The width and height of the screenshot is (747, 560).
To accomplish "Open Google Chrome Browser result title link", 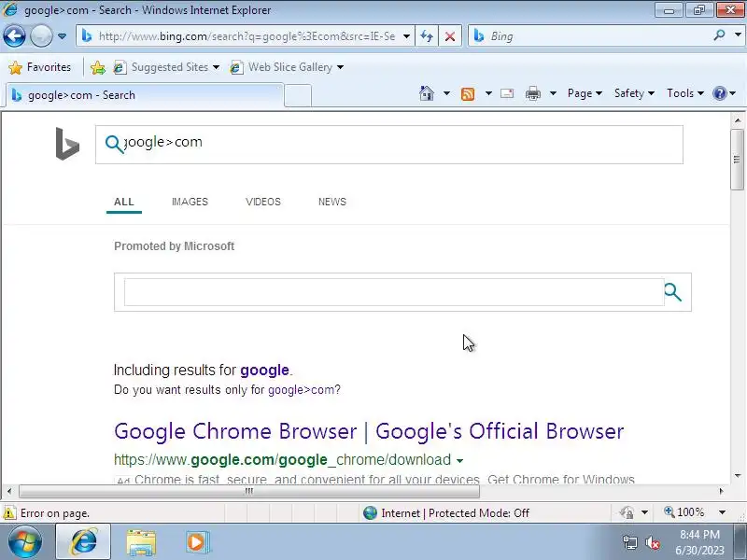I will [x=369, y=431].
